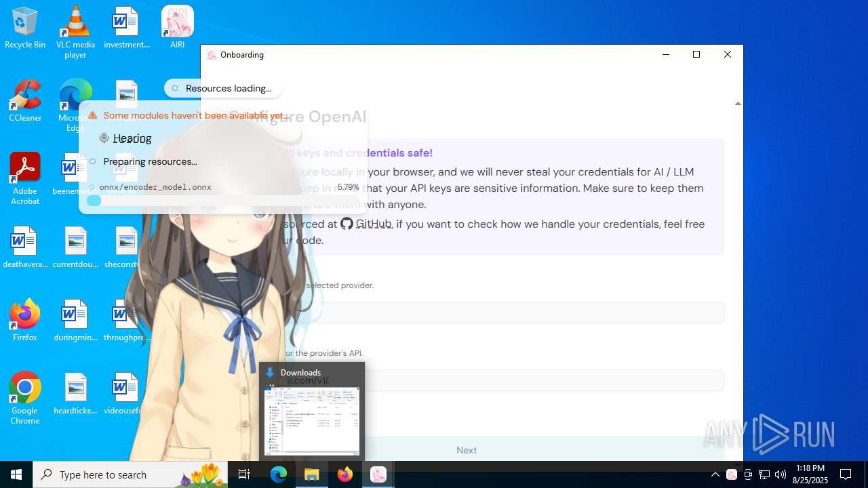Open File Explorer from the taskbar

[x=312, y=474]
